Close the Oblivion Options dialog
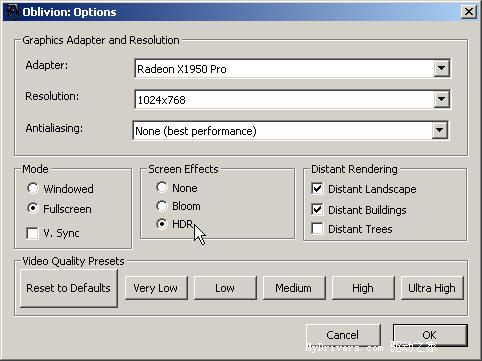The width and height of the screenshot is (482, 361). click(x=468, y=12)
